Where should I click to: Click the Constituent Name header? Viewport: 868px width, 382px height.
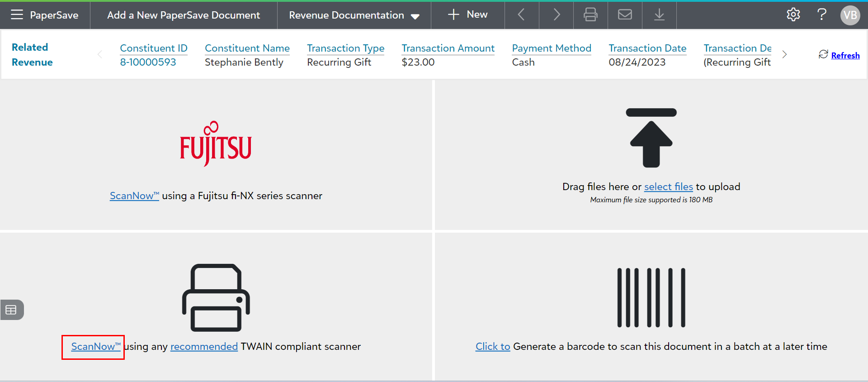[247, 48]
